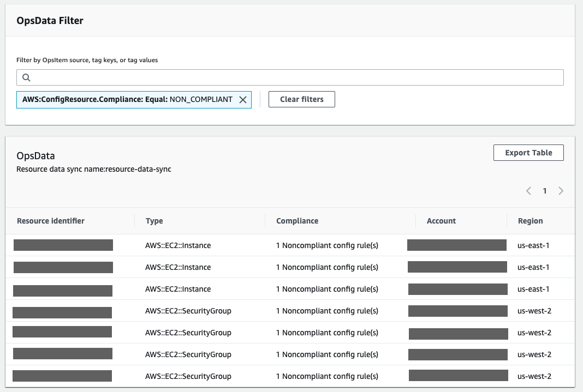The image size is (583, 392).
Task: Select page number 1 in the paginator
Action: pyautogui.click(x=544, y=191)
